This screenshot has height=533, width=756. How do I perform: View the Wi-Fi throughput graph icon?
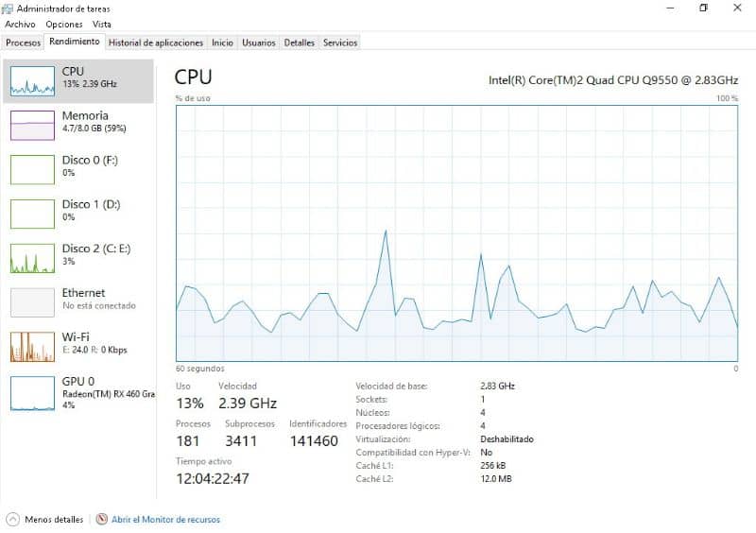click(x=32, y=347)
